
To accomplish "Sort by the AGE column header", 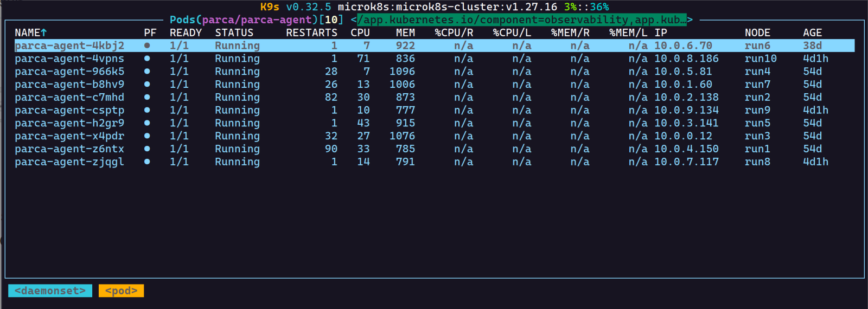I will click(x=812, y=33).
